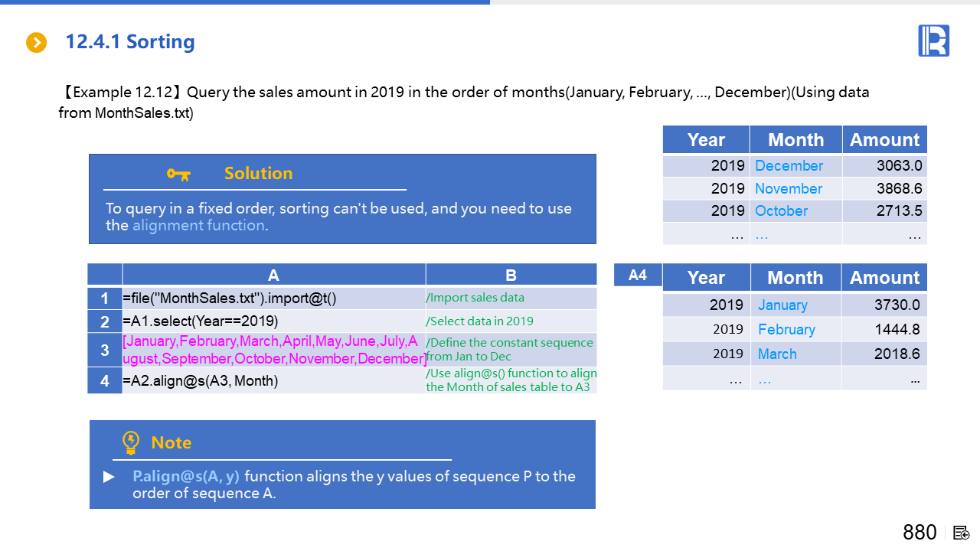The image size is (980, 551).
Task: Click the cell with =A2.align@s(A3, Month)
Action: [273, 381]
